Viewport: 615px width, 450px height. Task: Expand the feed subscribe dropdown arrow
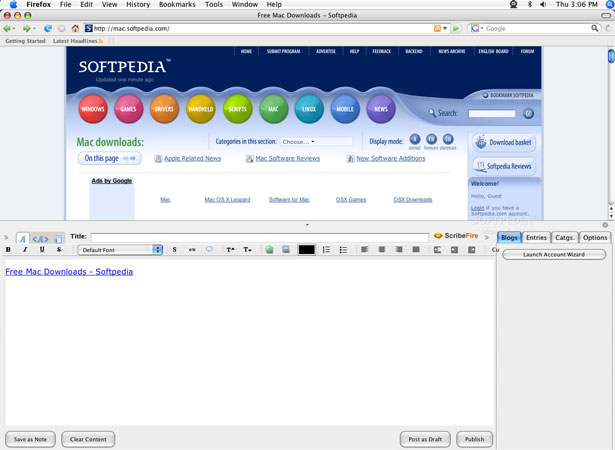(445, 28)
